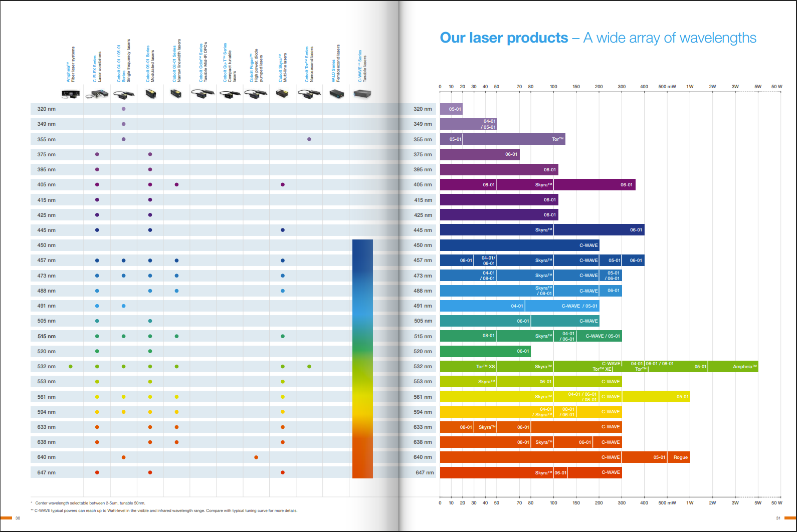Select the VALO femtosecond laser product image
797x532 pixels.
336,94
